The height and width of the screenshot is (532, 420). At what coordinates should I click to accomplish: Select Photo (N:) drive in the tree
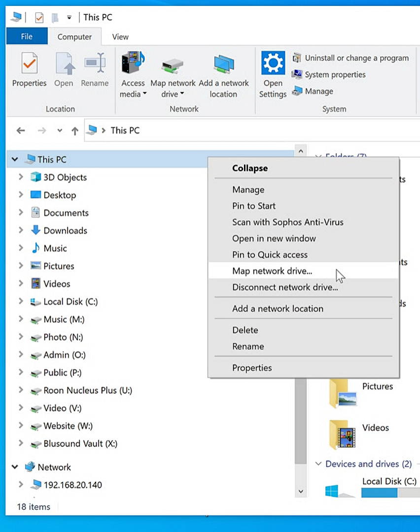(63, 337)
